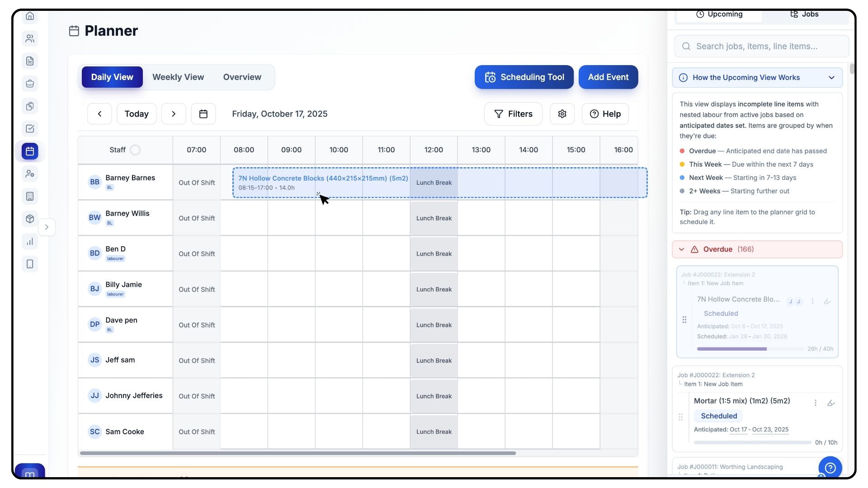Click the Add Event button
Screen dimensions: 868x488
[608, 77]
